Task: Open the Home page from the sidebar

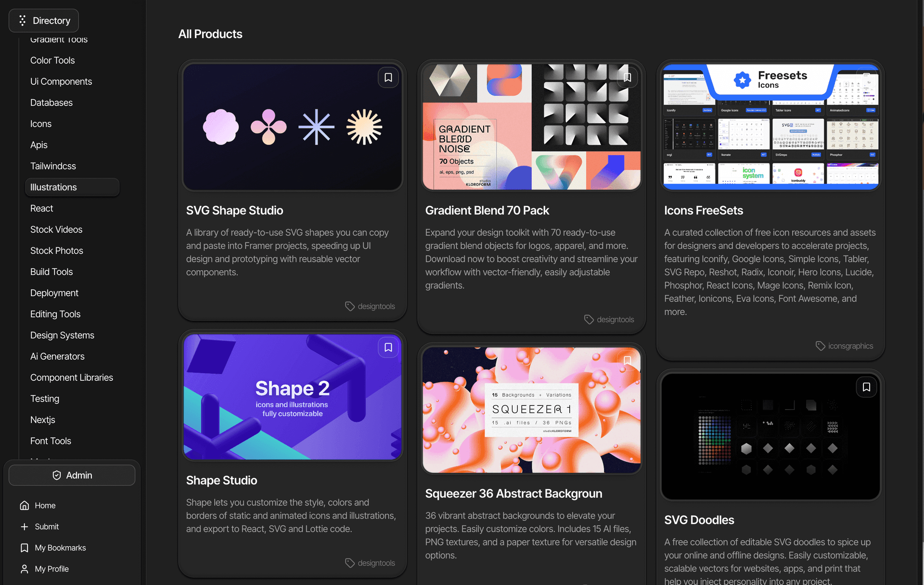Action: coord(44,505)
